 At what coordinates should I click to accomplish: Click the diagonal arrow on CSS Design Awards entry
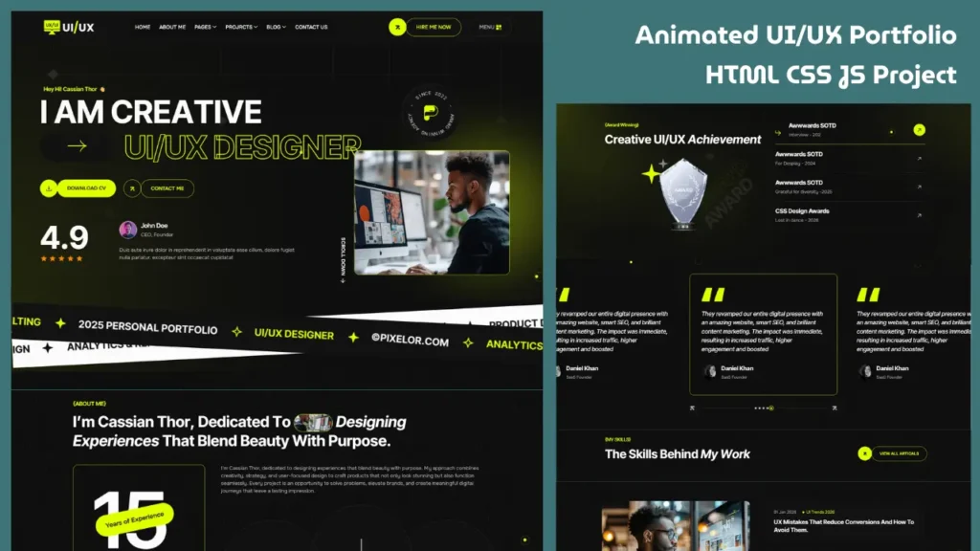[x=919, y=213]
